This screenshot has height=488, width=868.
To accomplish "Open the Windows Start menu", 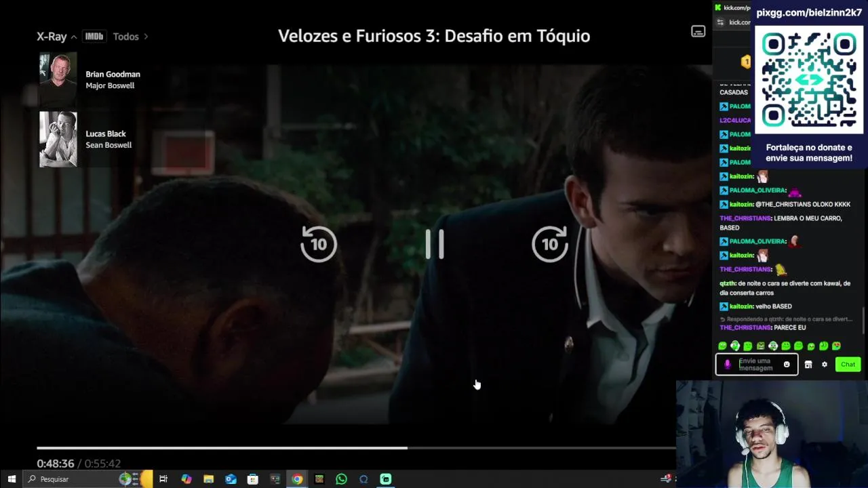I will point(12,479).
